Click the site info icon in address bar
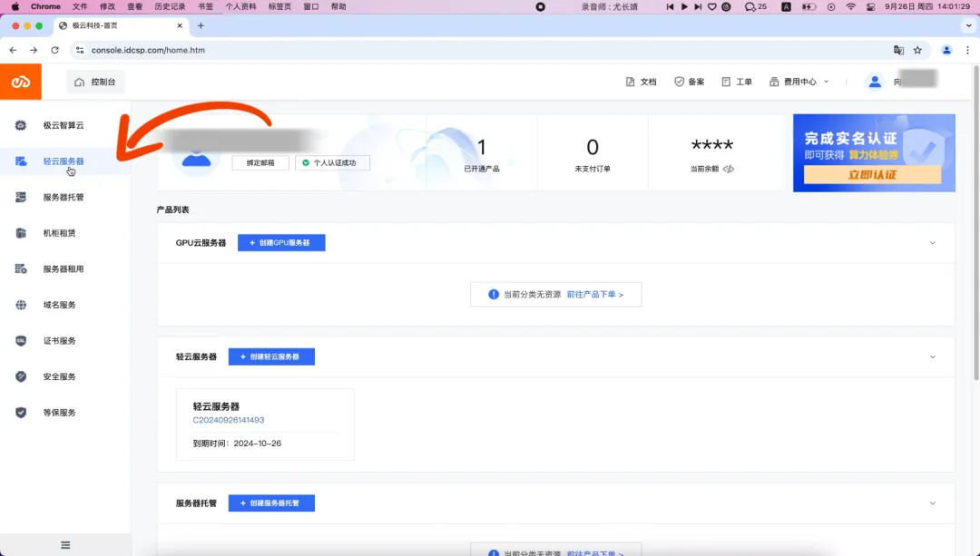 [x=79, y=50]
